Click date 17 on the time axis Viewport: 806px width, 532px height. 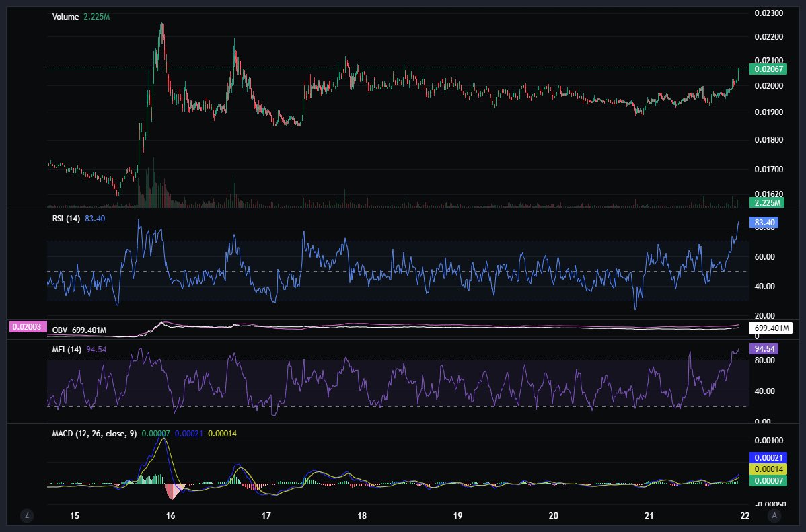(266, 516)
